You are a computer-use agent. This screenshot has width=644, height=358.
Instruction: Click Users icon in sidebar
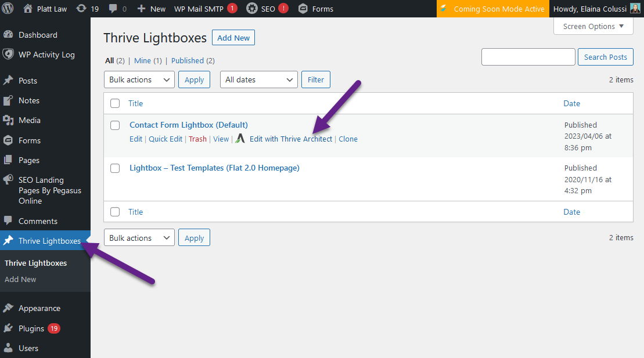(8, 348)
